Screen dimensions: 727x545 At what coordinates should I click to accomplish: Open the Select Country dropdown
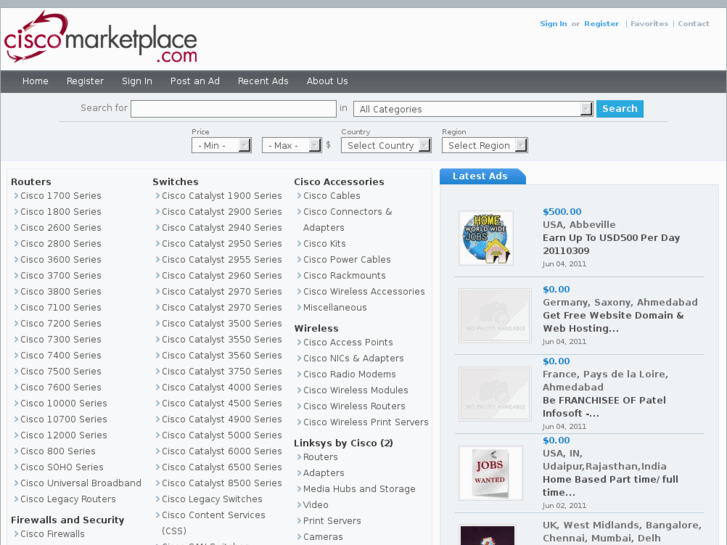click(386, 145)
